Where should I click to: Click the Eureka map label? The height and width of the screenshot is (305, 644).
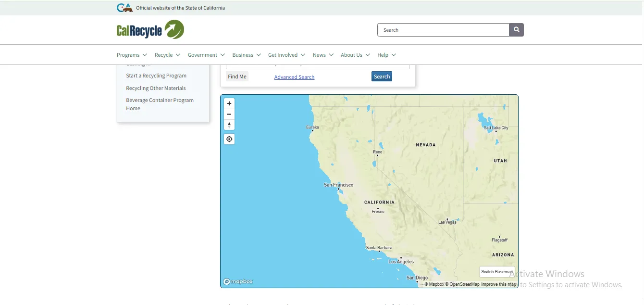(x=312, y=127)
